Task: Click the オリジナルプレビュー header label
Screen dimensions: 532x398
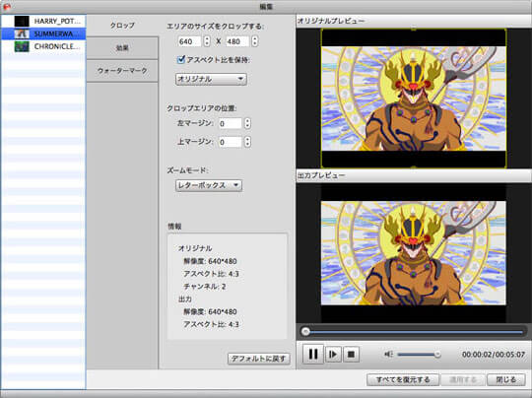Action: 331,21
